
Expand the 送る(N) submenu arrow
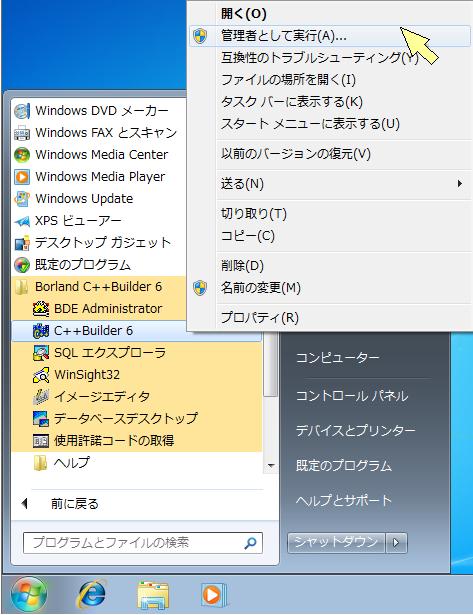coord(460,184)
